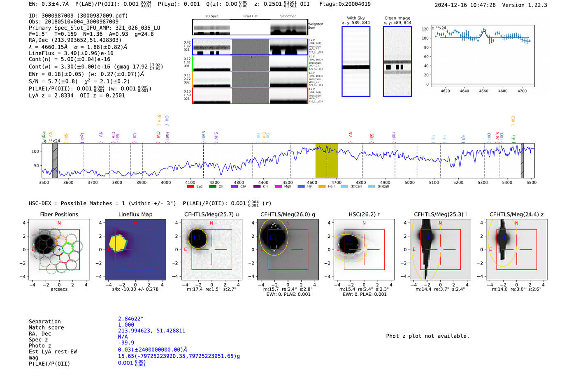Viewport: 576px width, 392px height.
Task: Click the Hβ line label
Action: pos(463,137)
